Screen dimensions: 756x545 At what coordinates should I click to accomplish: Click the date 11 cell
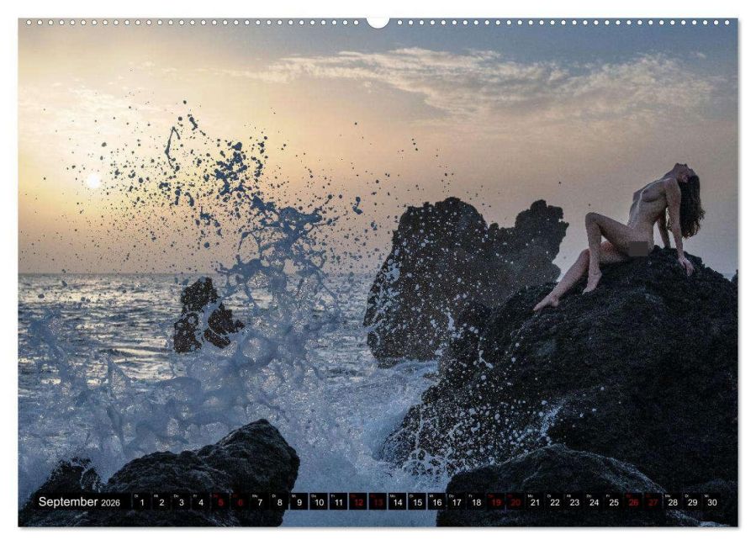[x=338, y=501]
